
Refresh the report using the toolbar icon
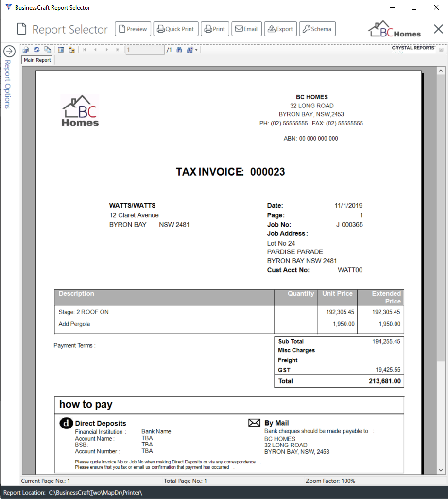pyautogui.click(x=37, y=50)
